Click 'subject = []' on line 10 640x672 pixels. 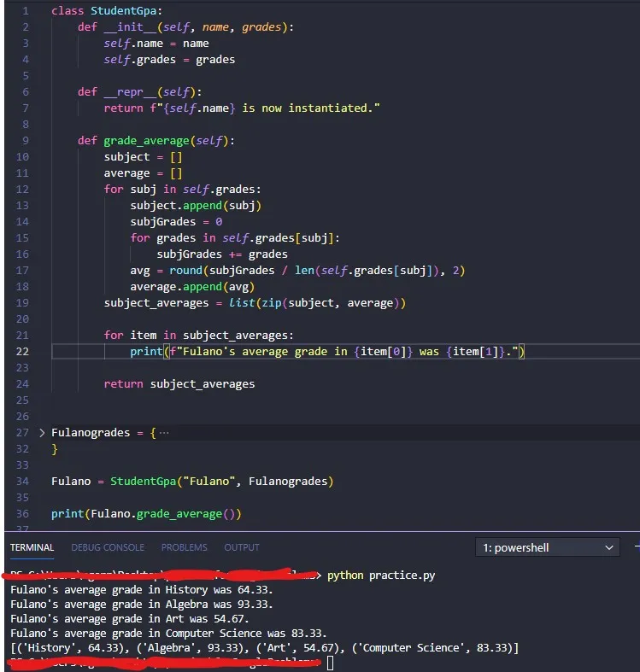click(144, 157)
